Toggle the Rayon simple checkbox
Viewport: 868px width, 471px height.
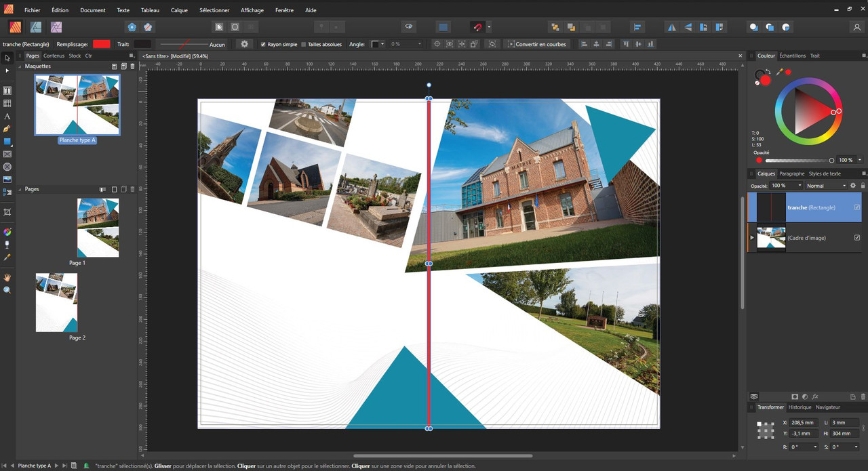click(263, 44)
